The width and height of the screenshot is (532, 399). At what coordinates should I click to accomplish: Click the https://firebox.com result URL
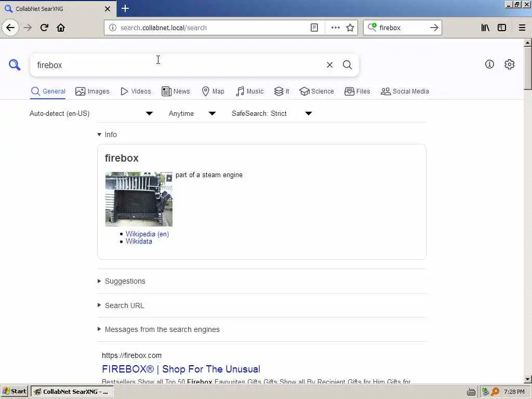pyautogui.click(x=131, y=355)
